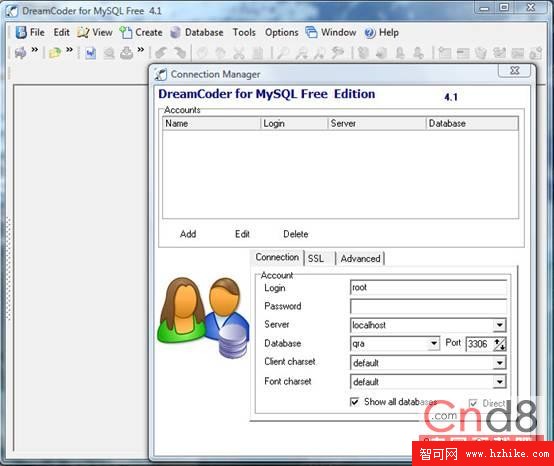
Task: Close the Connection Manager dialog
Action: coord(514,70)
